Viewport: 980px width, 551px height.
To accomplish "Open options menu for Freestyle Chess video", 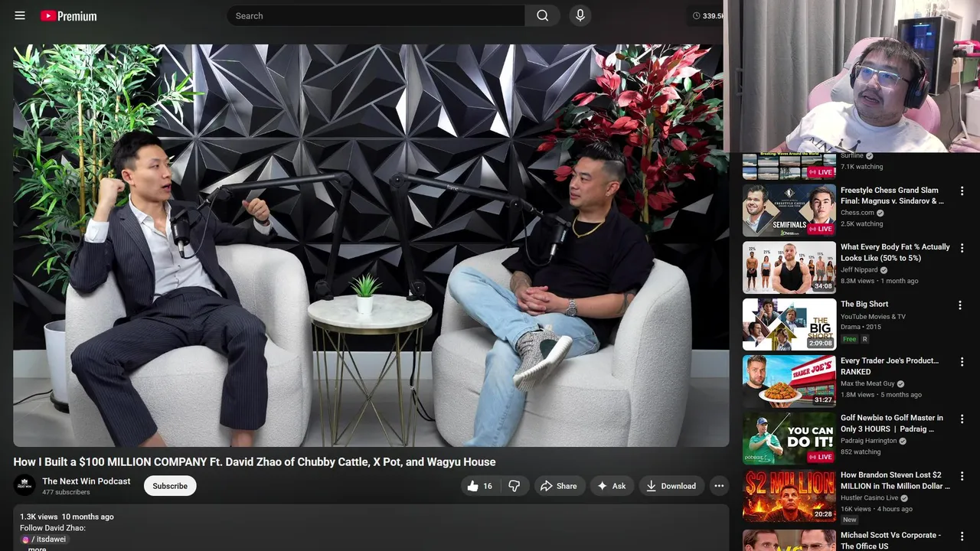I will tap(962, 191).
